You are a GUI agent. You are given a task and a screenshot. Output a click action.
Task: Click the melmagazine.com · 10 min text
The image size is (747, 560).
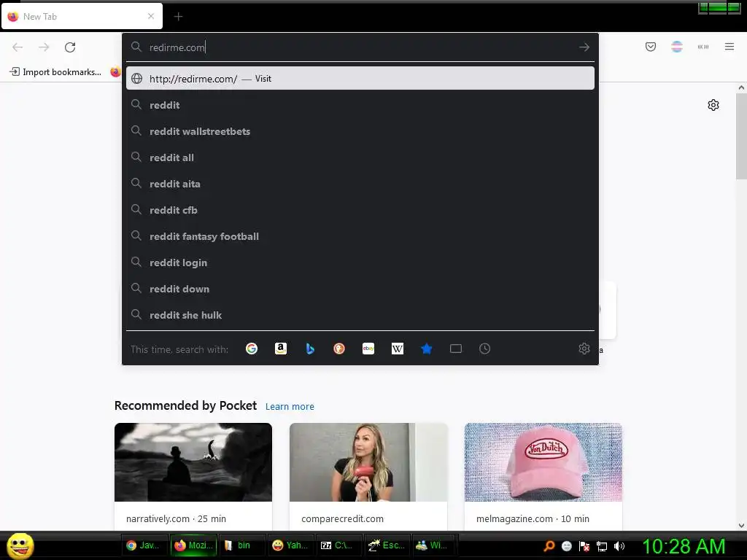533,518
